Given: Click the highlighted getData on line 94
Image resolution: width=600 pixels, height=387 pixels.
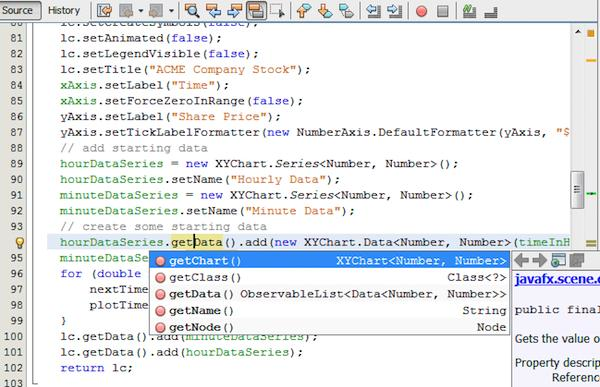Looking at the screenshot, I should pyautogui.click(x=197, y=242).
